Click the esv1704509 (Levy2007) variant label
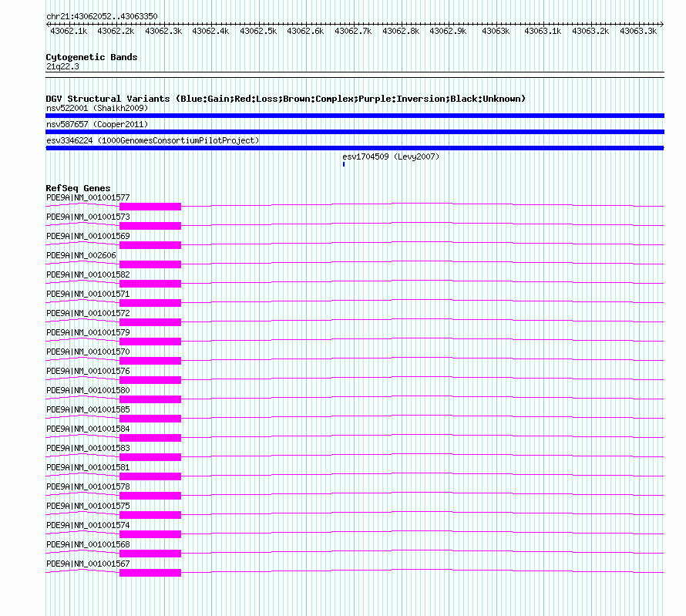 [x=391, y=157]
